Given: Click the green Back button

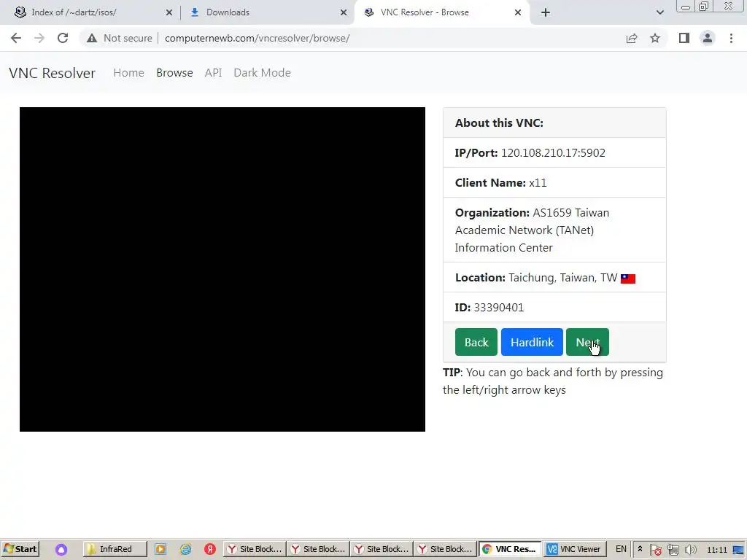Looking at the screenshot, I should click(x=476, y=342).
